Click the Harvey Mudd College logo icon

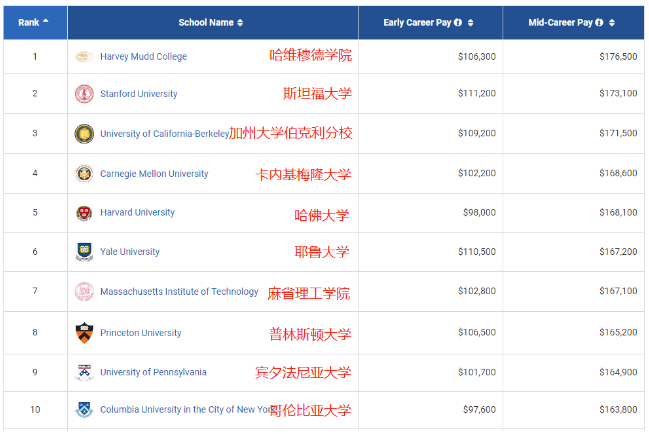pyautogui.click(x=84, y=56)
